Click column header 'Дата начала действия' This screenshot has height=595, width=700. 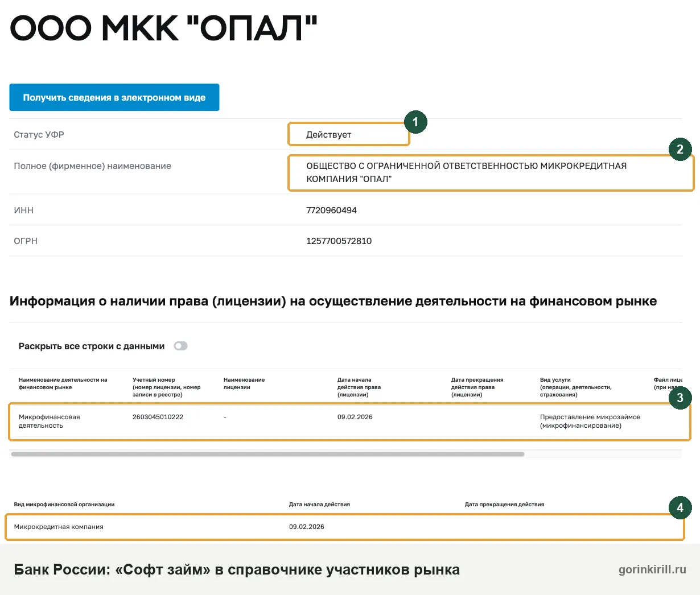click(319, 505)
